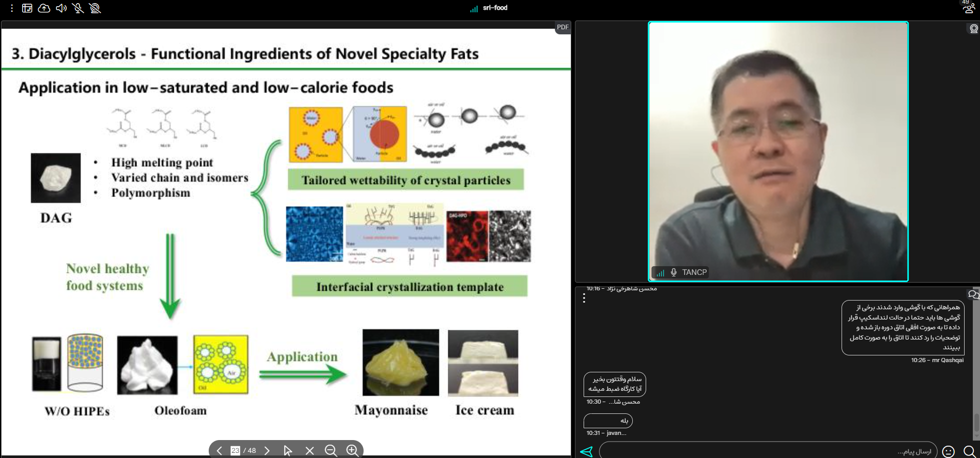Open the emoji picker in chat
The height and width of the screenshot is (458, 980).
pyautogui.click(x=949, y=451)
